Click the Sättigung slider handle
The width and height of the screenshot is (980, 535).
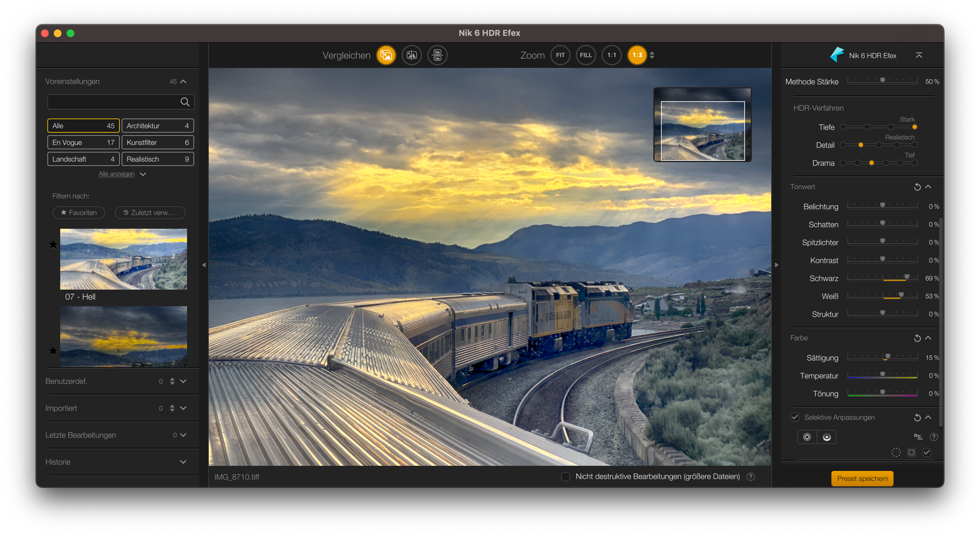pos(887,357)
